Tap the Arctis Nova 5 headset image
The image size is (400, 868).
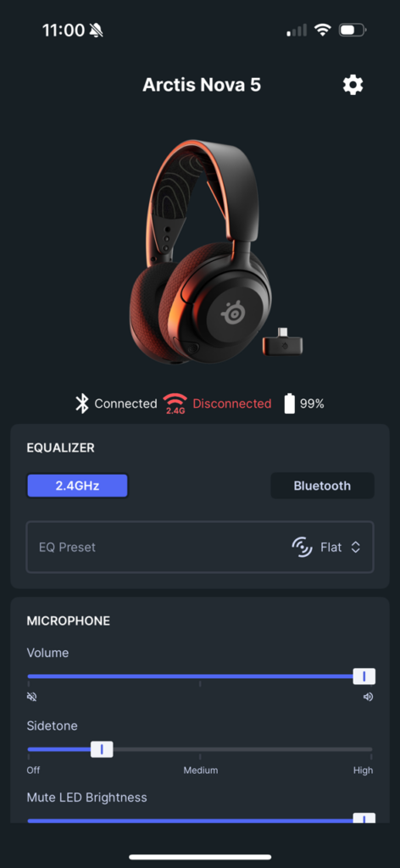pos(200,252)
